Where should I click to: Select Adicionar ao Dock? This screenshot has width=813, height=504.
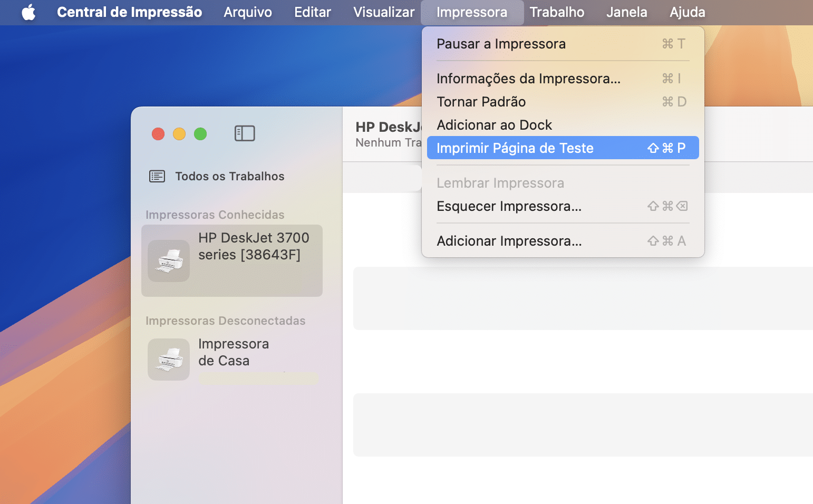click(x=563, y=125)
